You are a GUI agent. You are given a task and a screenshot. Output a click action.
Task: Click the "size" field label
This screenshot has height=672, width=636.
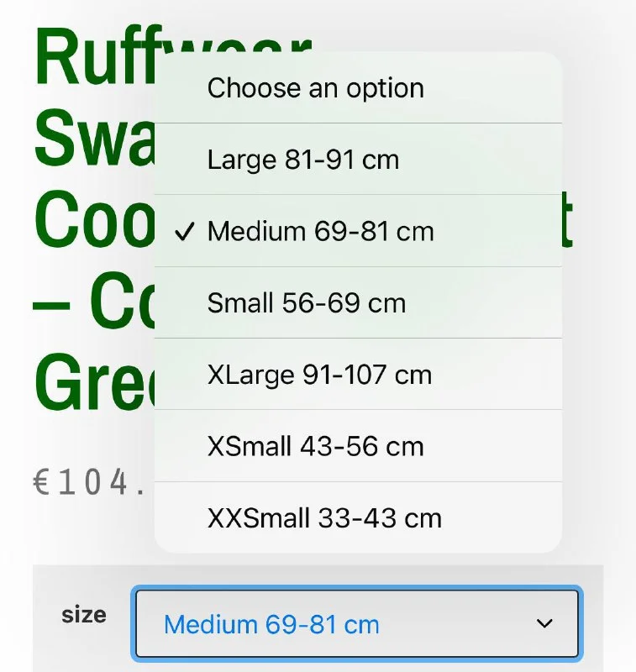pos(83,615)
